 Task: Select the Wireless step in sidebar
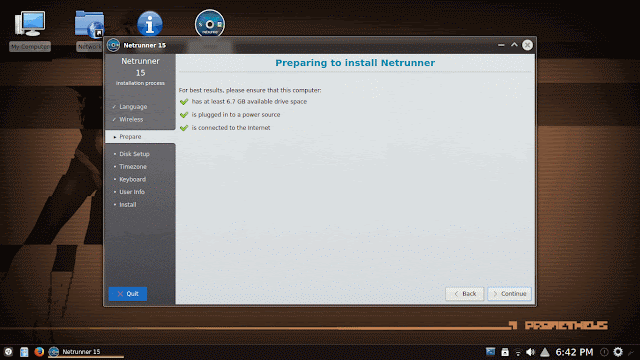[x=131, y=120]
